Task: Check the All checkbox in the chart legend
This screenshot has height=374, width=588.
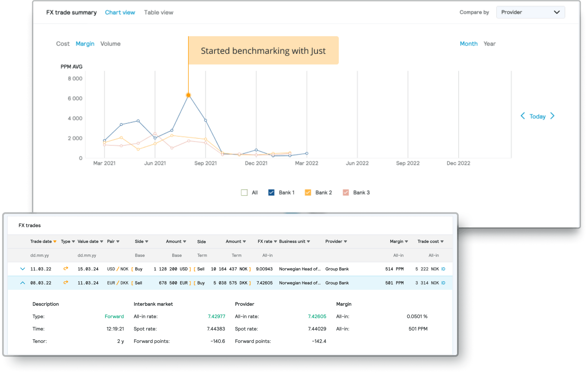Action: [244, 192]
